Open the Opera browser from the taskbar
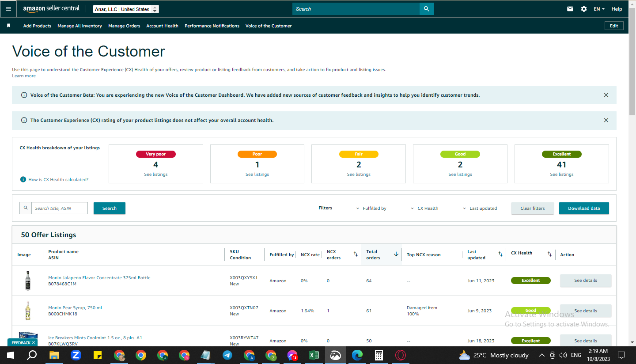 coord(401,355)
